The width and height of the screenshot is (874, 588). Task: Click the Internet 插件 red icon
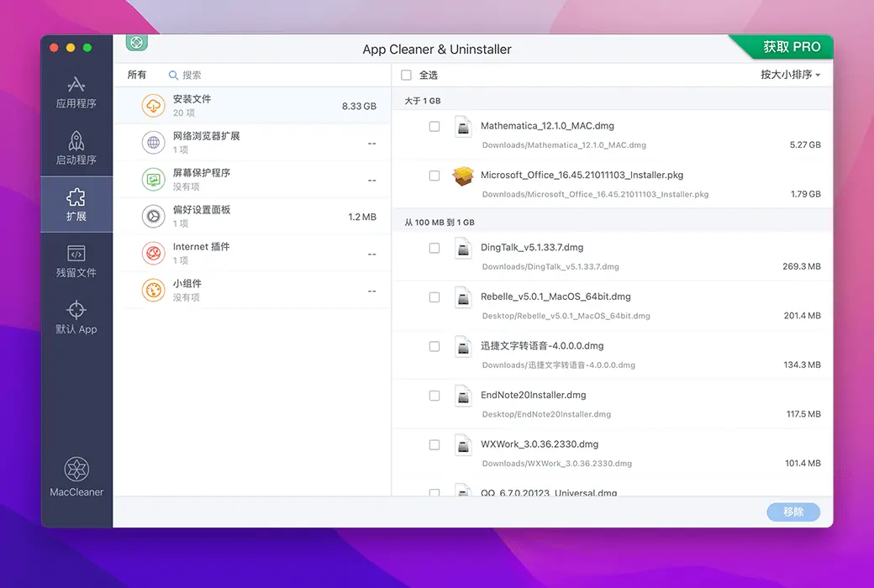coord(153,254)
